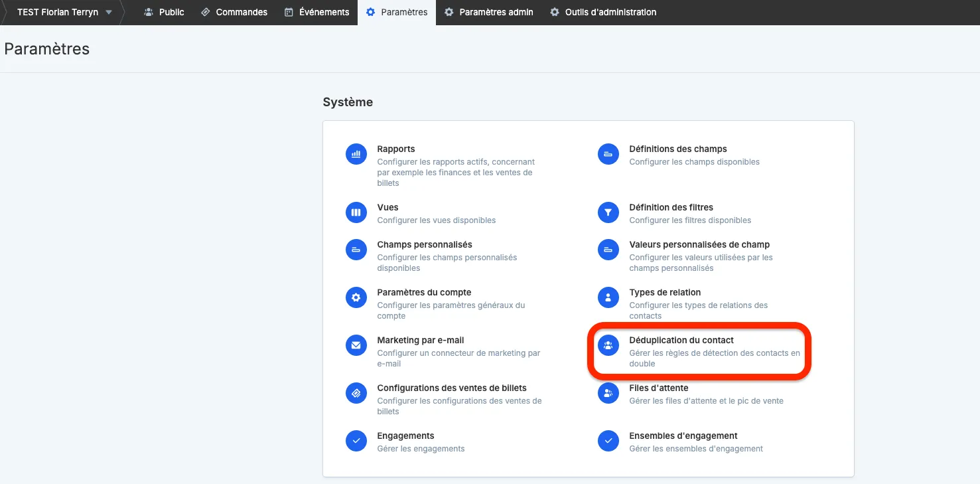Viewport: 980px width, 484px height.
Task: Open Types de relation link
Action: 665,293
